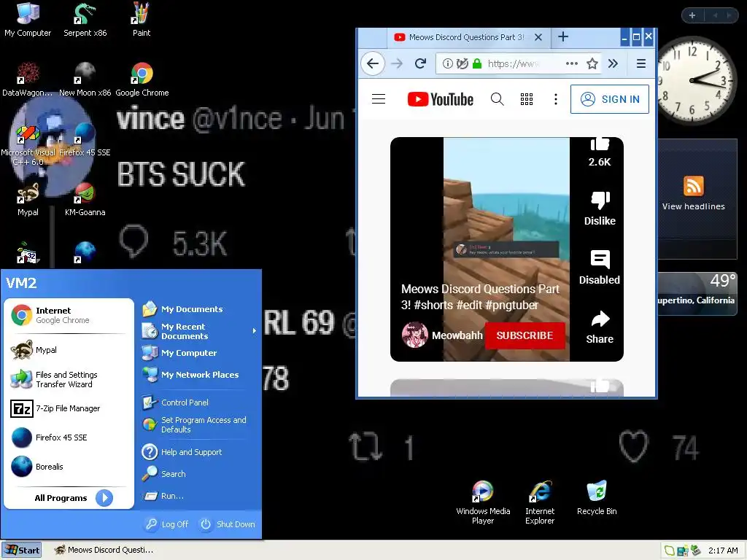Launch Firefox 45 SSE desktop shortcut

(x=85, y=139)
